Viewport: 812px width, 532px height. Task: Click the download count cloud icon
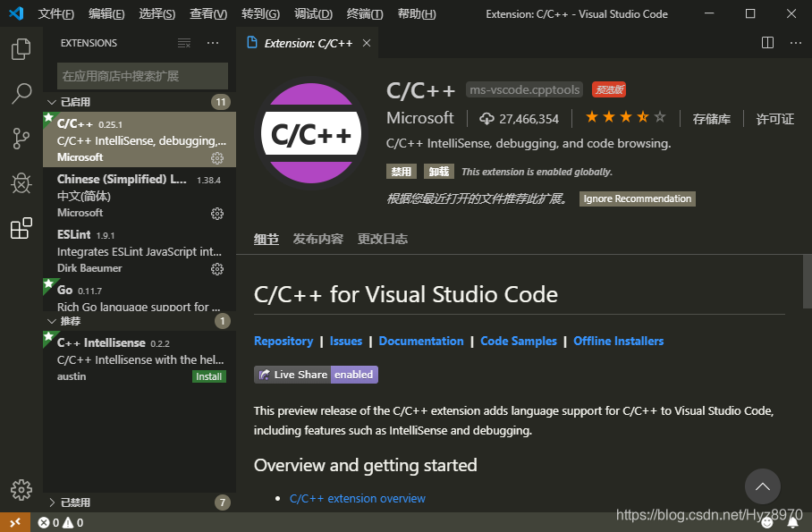point(486,119)
